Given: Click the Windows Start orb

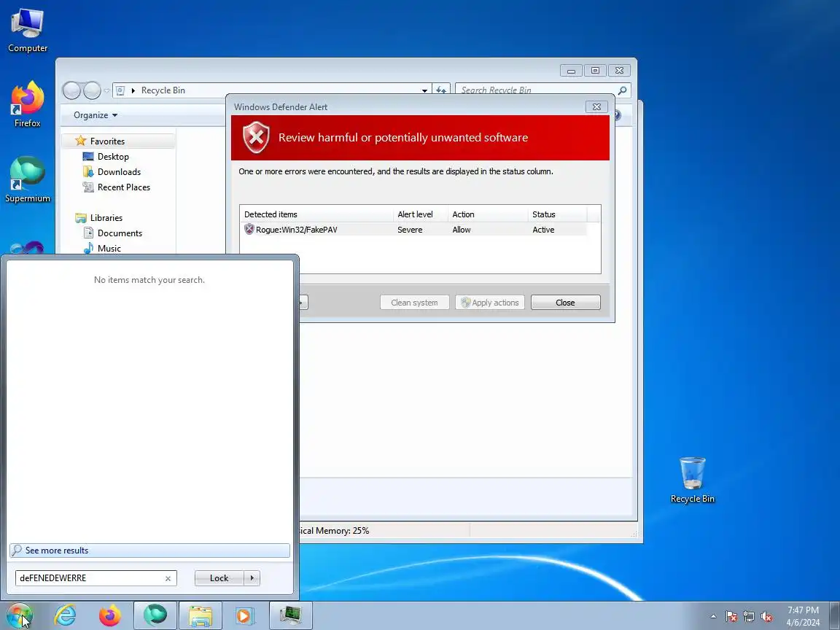Looking at the screenshot, I should coord(19,615).
